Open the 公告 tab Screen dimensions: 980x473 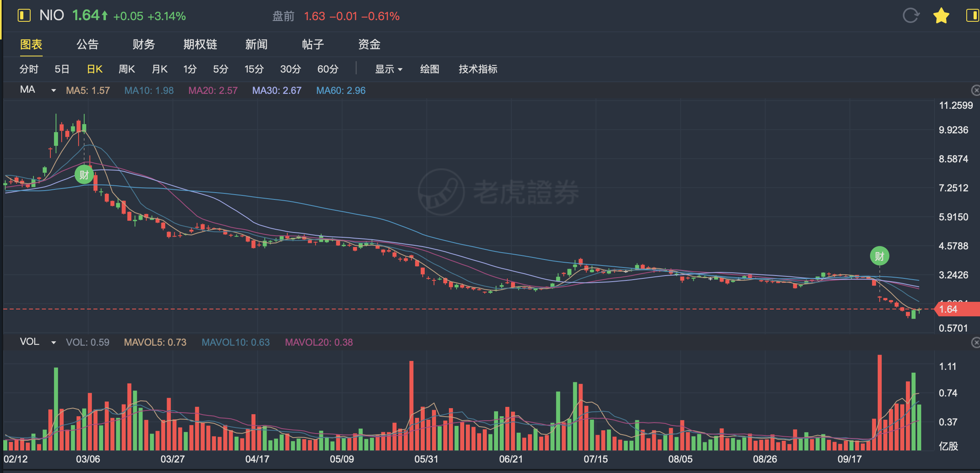pos(87,44)
